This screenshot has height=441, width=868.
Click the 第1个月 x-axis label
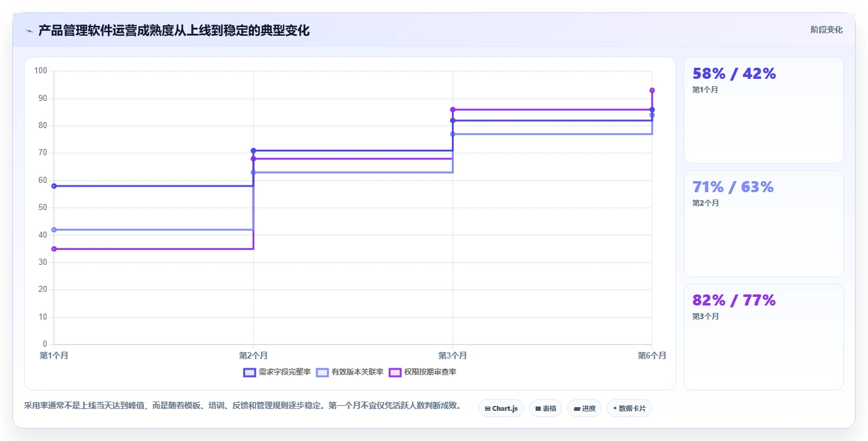[x=54, y=355]
